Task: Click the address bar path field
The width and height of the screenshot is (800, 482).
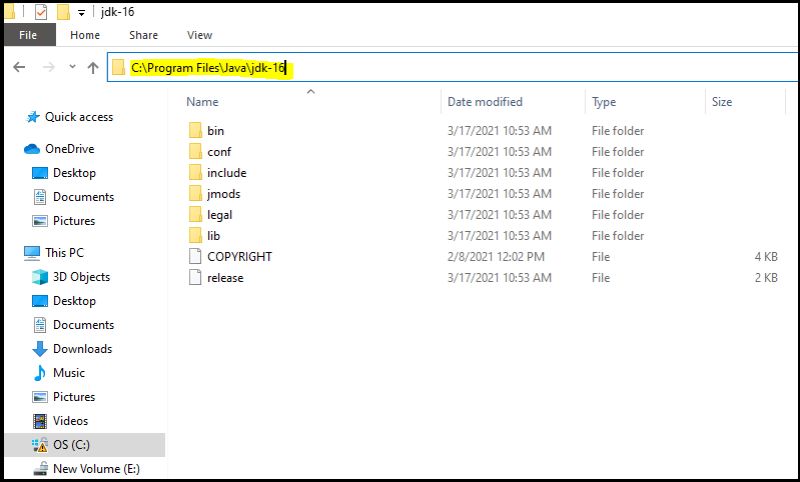Action: [x=453, y=67]
